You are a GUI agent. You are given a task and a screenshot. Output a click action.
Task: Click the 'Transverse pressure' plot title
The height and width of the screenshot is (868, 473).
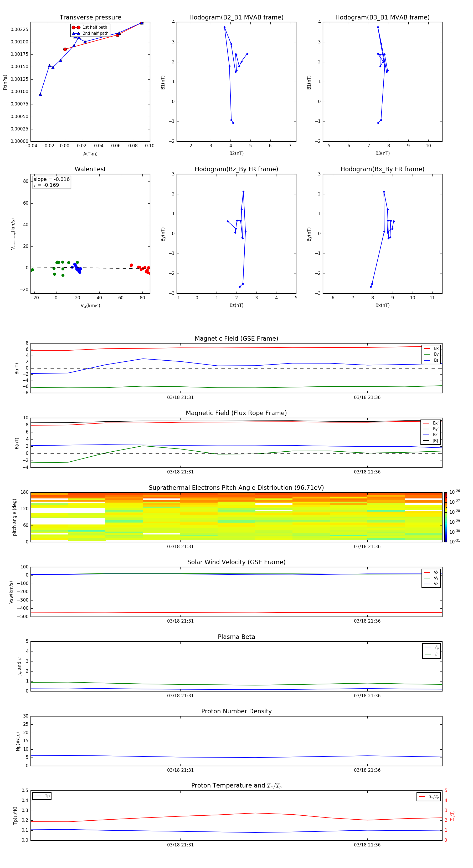coord(90,17)
